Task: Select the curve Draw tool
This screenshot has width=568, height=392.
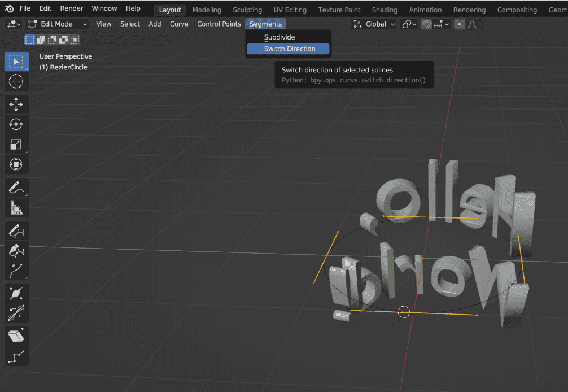Action: tap(16, 231)
